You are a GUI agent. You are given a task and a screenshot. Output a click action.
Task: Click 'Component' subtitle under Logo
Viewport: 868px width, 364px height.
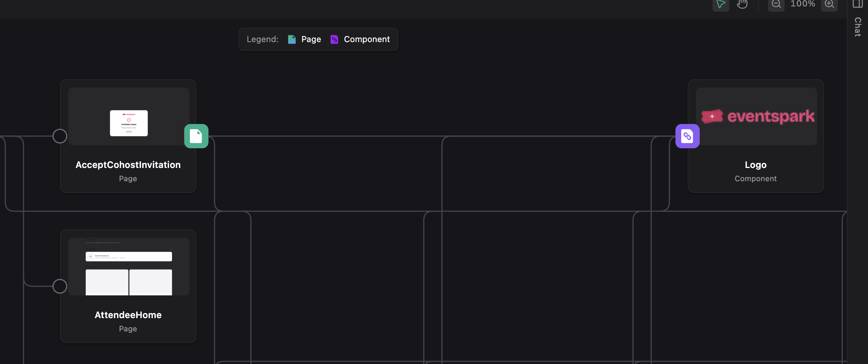pyautogui.click(x=756, y=179)
